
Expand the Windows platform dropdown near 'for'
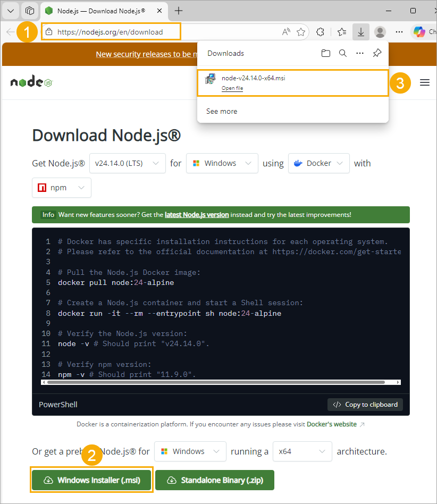tap(222, 163)
